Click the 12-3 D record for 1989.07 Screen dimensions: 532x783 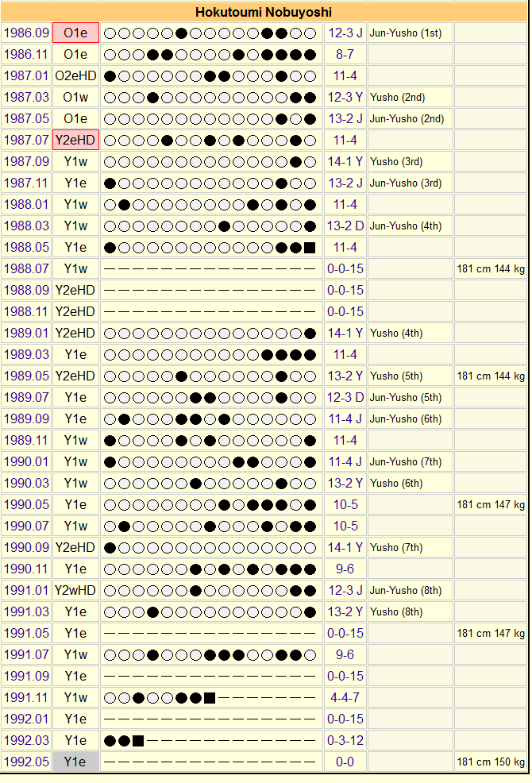click(x=345, y=398)
